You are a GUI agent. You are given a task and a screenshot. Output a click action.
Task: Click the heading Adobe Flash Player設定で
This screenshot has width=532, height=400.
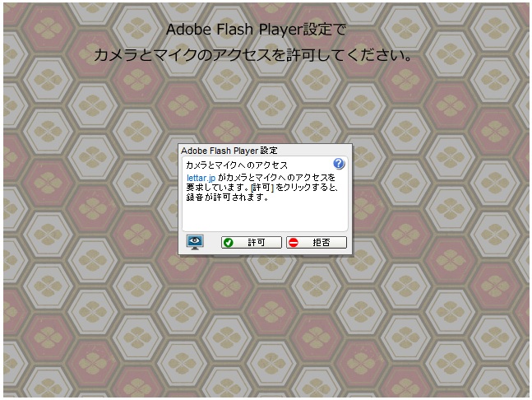coord(257,30)
